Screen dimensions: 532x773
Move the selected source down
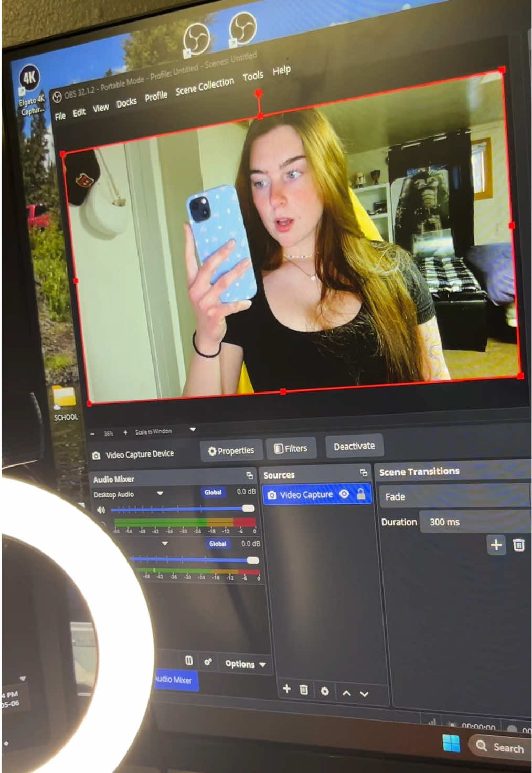click(x=364, y=694)
